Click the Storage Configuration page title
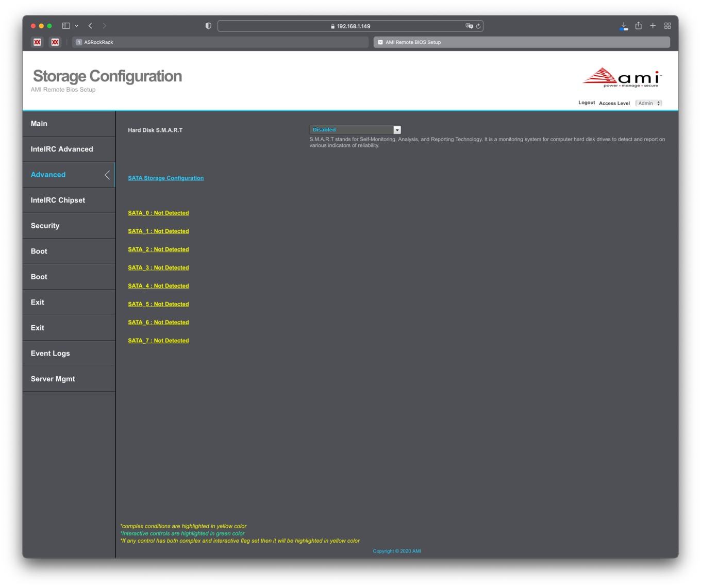This screenshot has width=701, height=588. point(107,76)
